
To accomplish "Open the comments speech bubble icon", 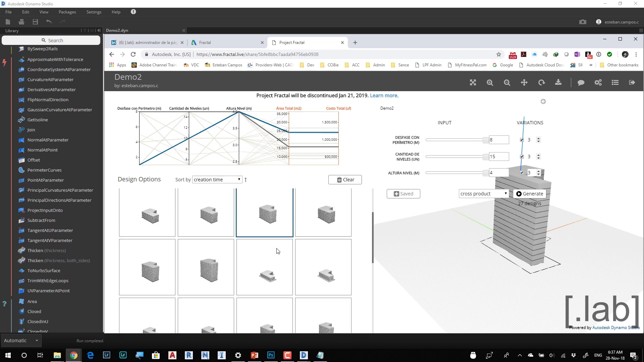I will [581, 82].
